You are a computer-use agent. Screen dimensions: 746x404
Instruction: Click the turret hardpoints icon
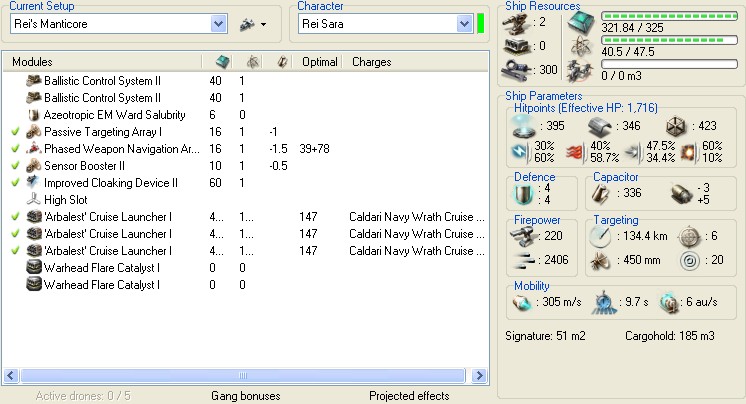(516, 24)
